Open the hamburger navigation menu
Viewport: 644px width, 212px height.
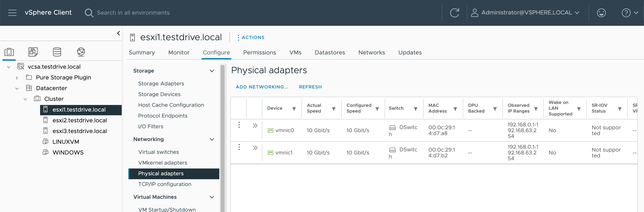pos(12,13)
